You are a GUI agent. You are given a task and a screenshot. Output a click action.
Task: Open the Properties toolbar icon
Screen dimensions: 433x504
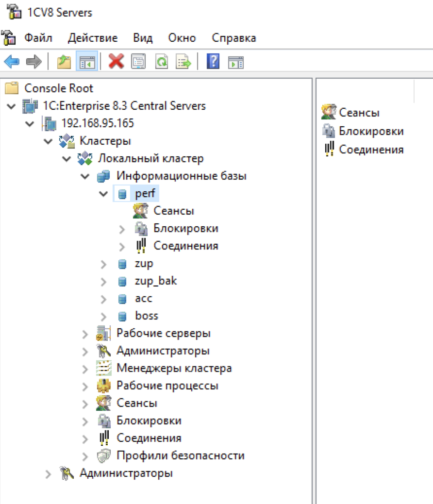point(138,61)
